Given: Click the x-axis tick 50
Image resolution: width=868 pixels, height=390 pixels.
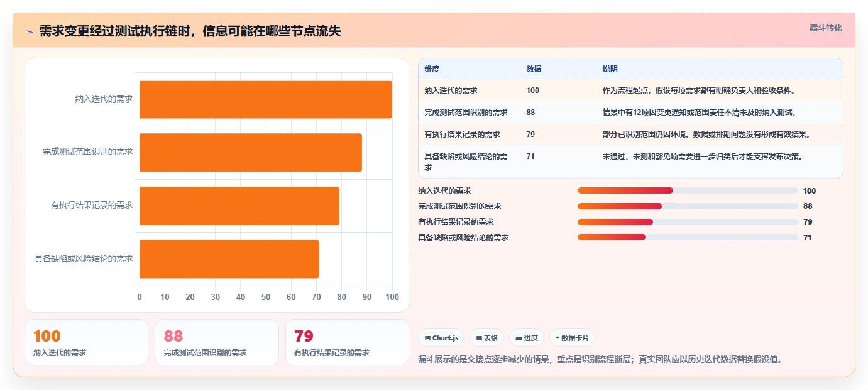Looking at the screenshot, I should coord(266,297).
